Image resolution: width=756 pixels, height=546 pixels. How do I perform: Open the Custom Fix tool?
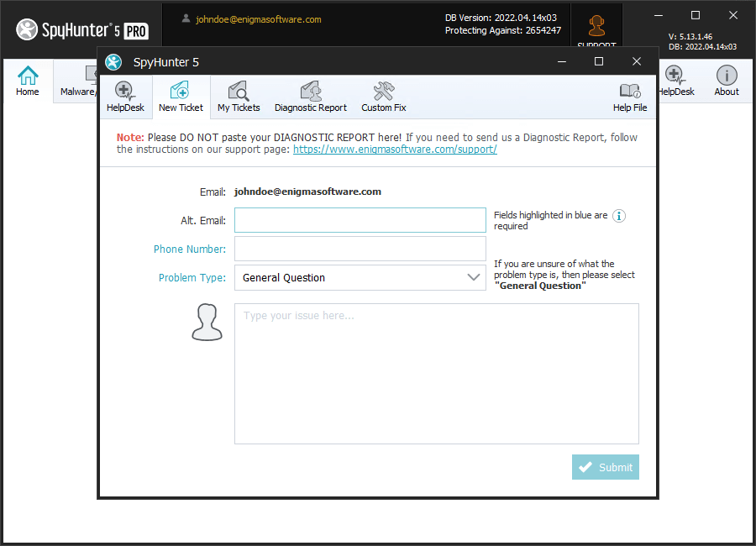tap(383, 97)
